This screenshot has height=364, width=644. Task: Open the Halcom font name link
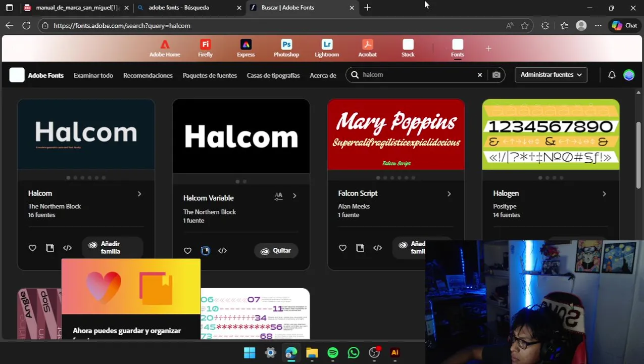40,193
